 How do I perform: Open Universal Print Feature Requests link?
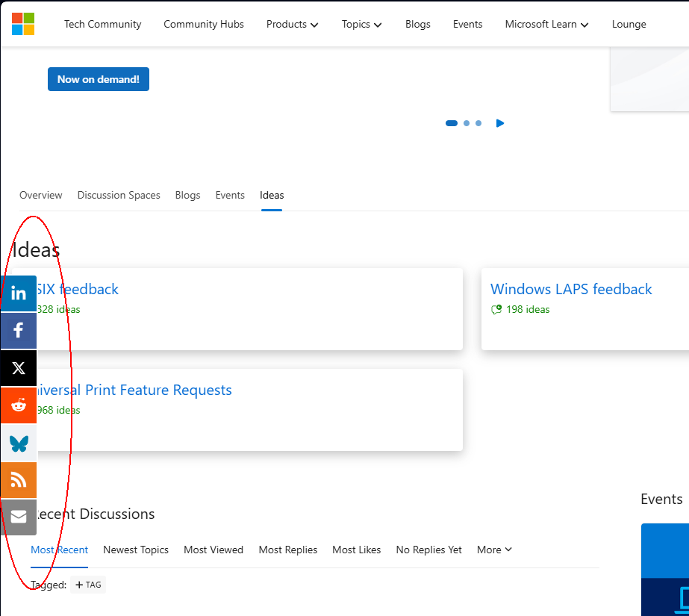[134, 391]
